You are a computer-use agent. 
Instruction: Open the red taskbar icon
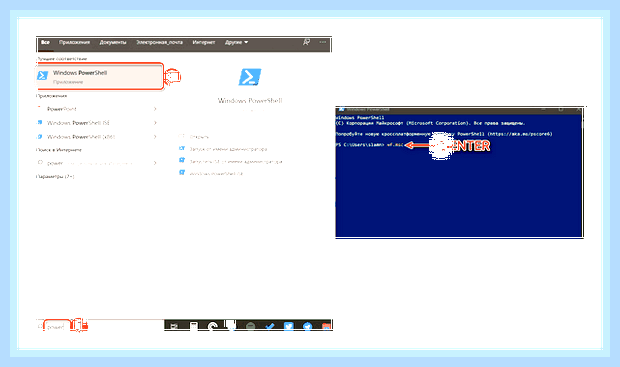pos(326,327)
